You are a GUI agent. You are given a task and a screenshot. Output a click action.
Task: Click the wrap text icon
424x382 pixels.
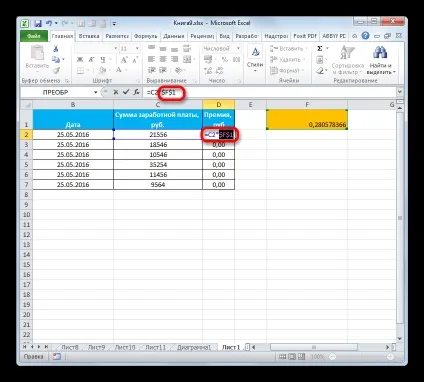click(x=187, y=48)
